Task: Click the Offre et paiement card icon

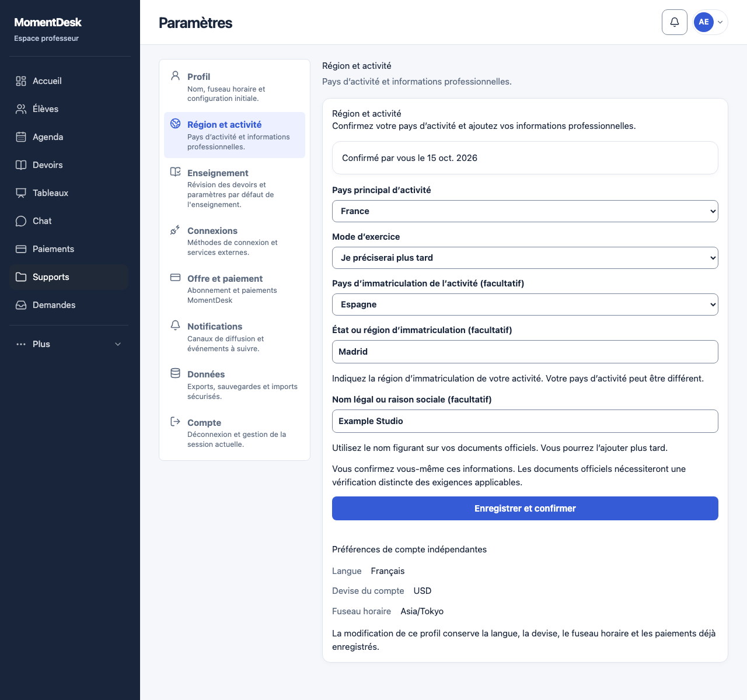Action: (x=175, y=278)
